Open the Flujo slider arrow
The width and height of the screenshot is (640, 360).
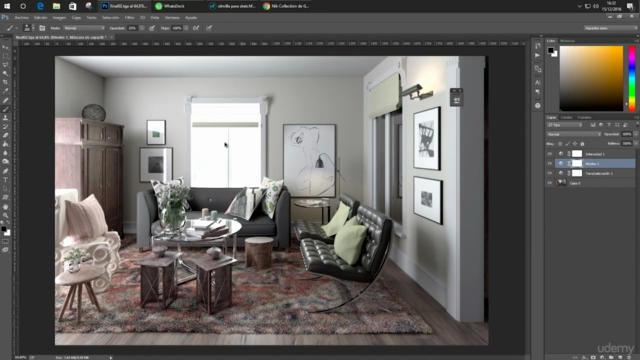coord(186,28)
